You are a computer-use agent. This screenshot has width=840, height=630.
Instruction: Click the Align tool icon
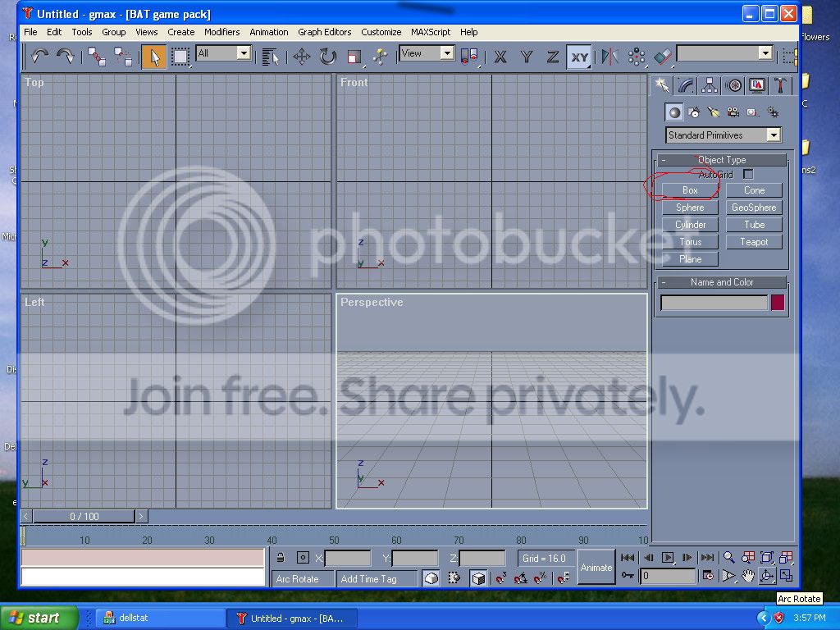click(663, 57)
